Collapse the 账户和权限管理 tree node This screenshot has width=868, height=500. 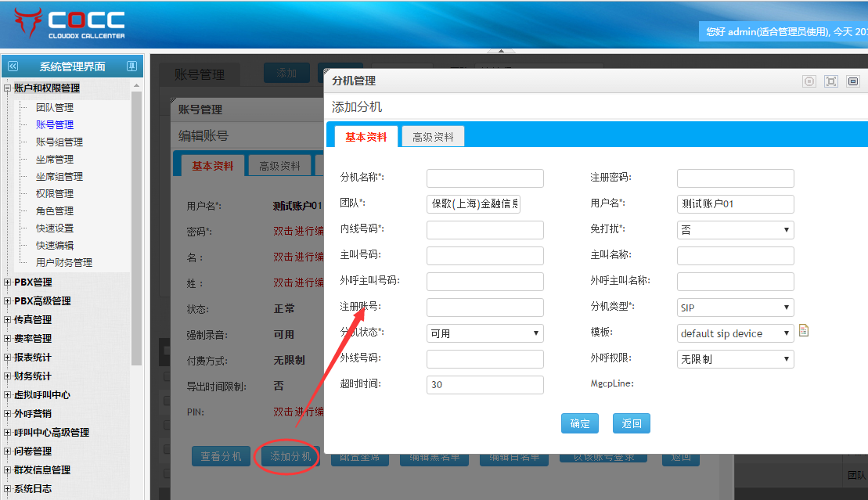tap(8, 88)
